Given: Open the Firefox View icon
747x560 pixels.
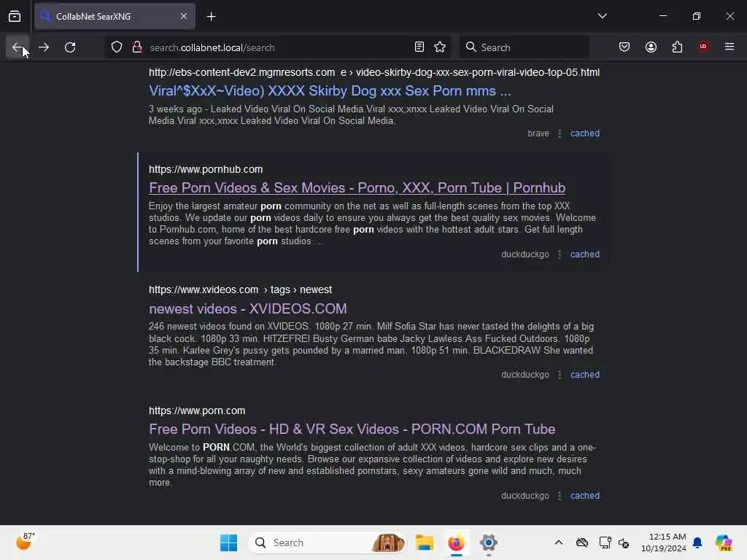Looking at the screenshot, I should 15,17.
